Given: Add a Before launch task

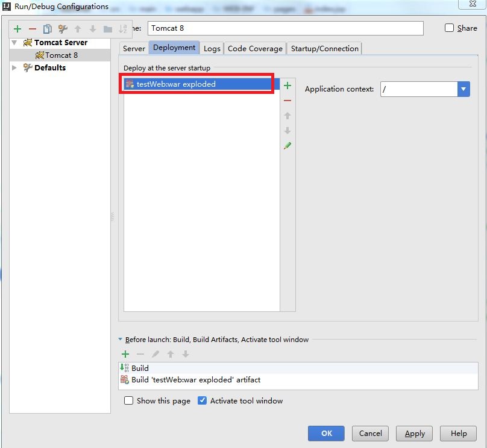Looking at the screenshot, I should click(125, 354).
